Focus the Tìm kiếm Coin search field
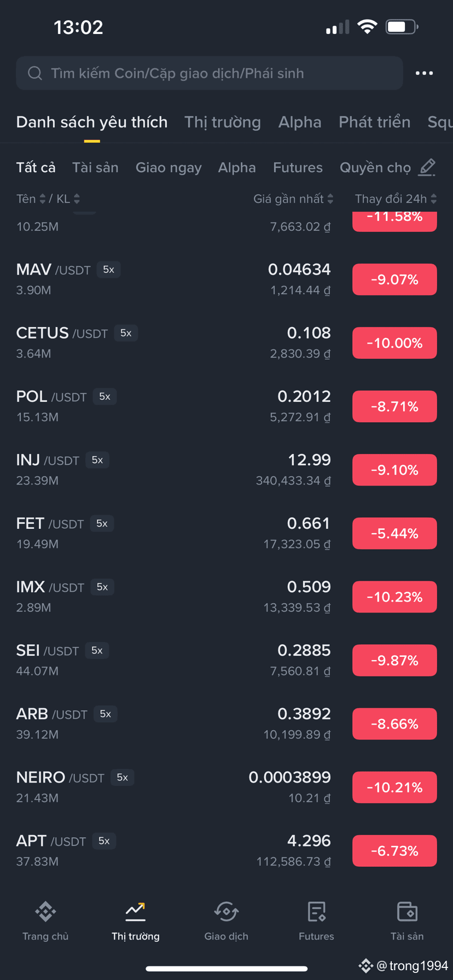 210,73
